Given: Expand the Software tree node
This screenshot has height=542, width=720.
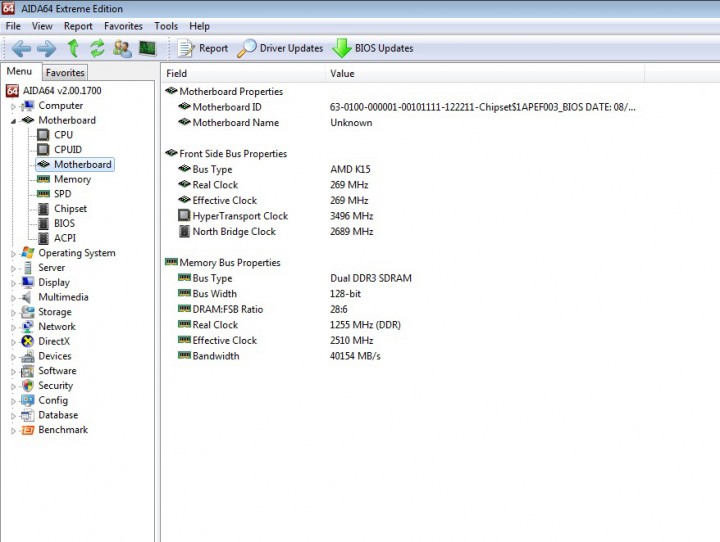Looking at the screenshot, I should pyautogui.click(x=13, y=371).
